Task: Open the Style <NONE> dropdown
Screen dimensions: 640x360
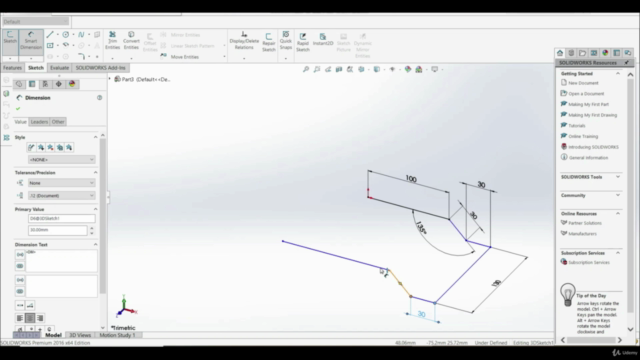Action: point(62,160)
